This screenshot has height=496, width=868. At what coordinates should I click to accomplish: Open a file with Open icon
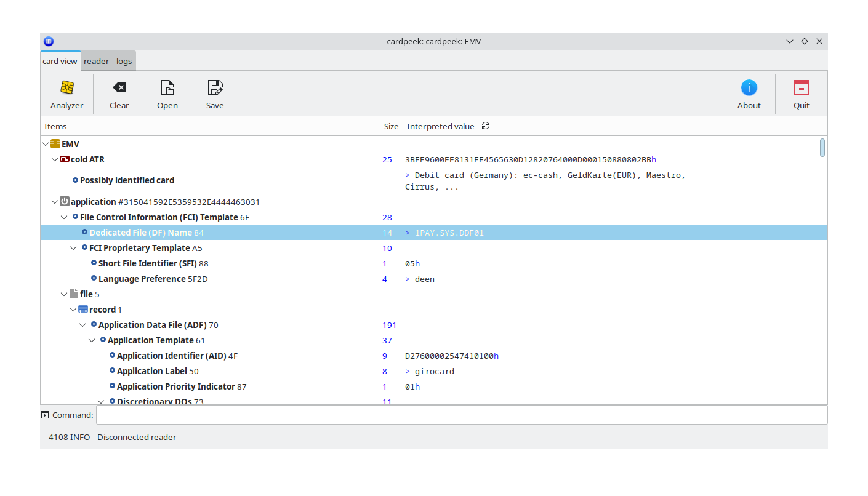167,87
